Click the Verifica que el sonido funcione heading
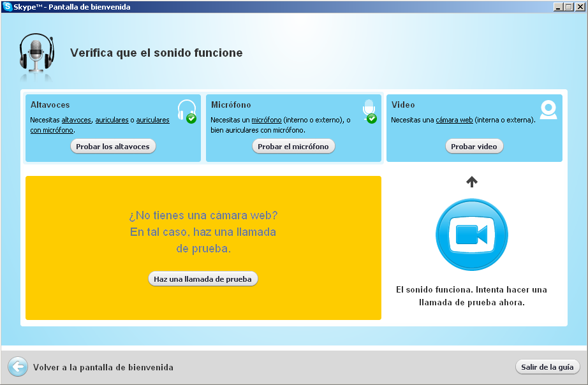 pos(156,53)
